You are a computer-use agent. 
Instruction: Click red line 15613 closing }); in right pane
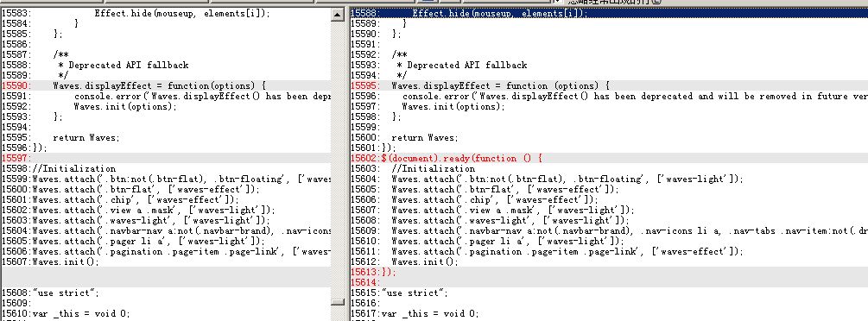609,273
